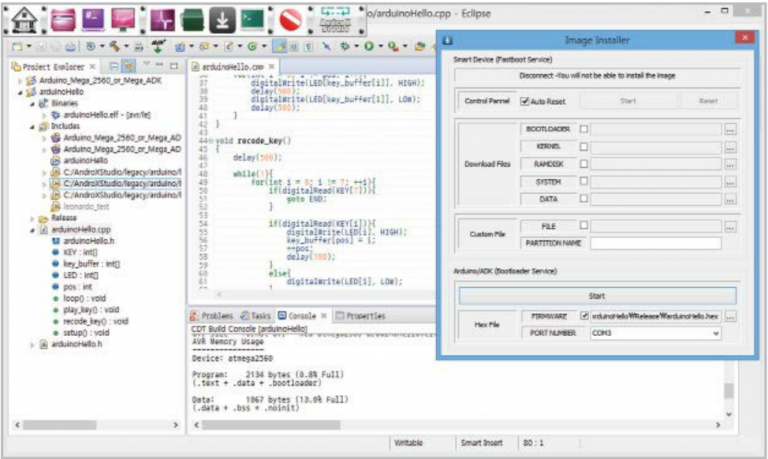Collapse the arduinoHello.cpp tree node
The width and height of the screenshot is (768, 459).
tap(32, 230)
